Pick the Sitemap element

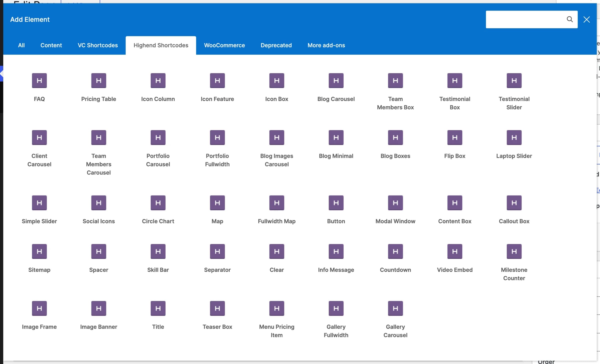(39, 258)
